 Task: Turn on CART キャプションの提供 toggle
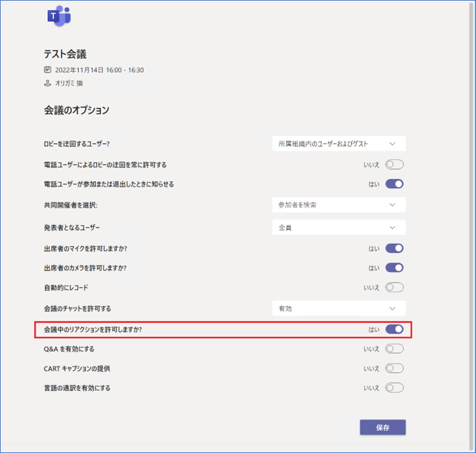[394, 368]
